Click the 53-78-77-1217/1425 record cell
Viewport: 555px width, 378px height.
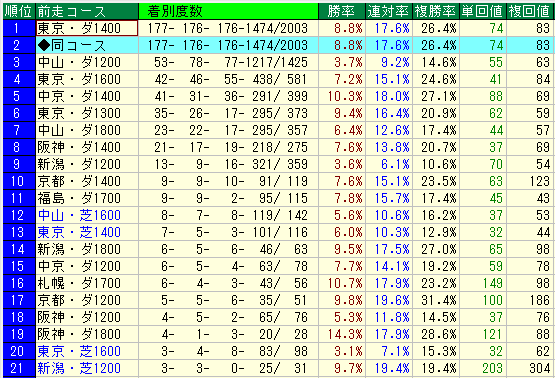(228, 62)
